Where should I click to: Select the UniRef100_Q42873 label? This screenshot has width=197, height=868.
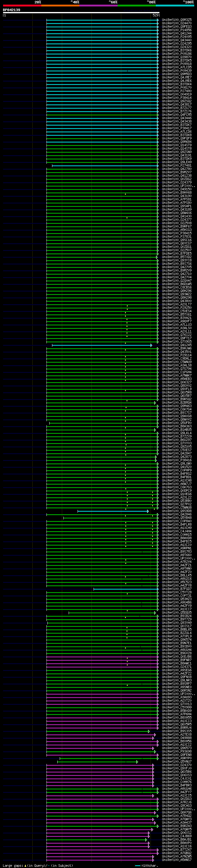tap(177, 457)
